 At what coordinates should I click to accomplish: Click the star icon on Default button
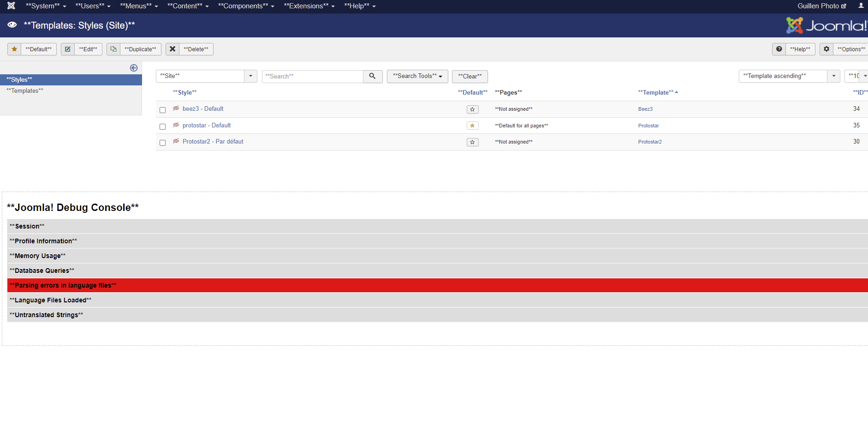(x=15, y=49)
